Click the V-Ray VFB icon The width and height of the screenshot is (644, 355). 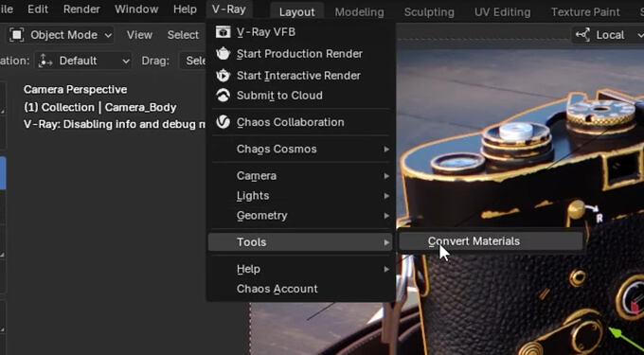[223, 32]
